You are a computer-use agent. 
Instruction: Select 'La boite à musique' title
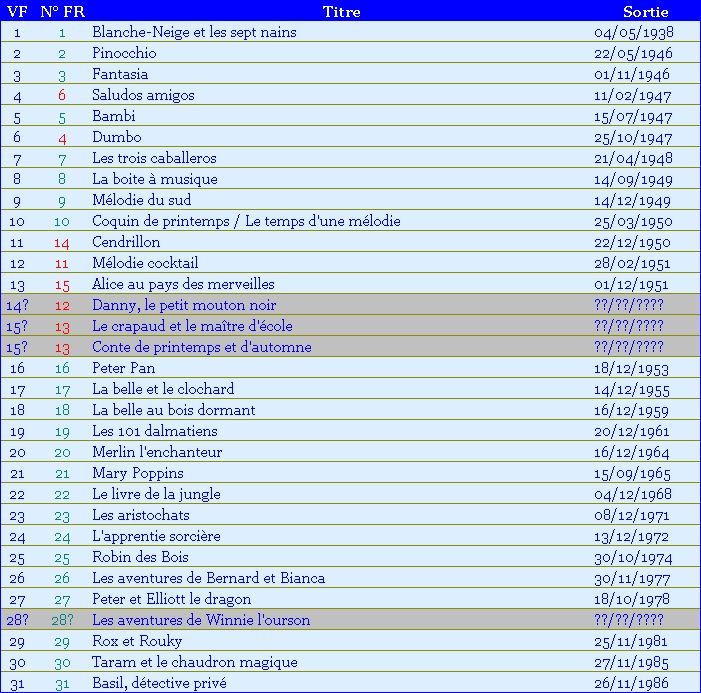[155, 179]
